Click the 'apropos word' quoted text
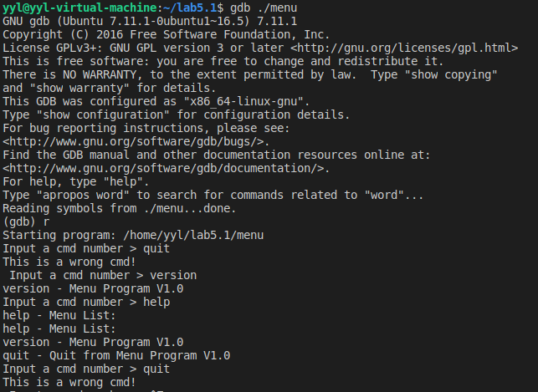This screenshot has height=392, width=538. pyautogui.click(x=83, y=195)
